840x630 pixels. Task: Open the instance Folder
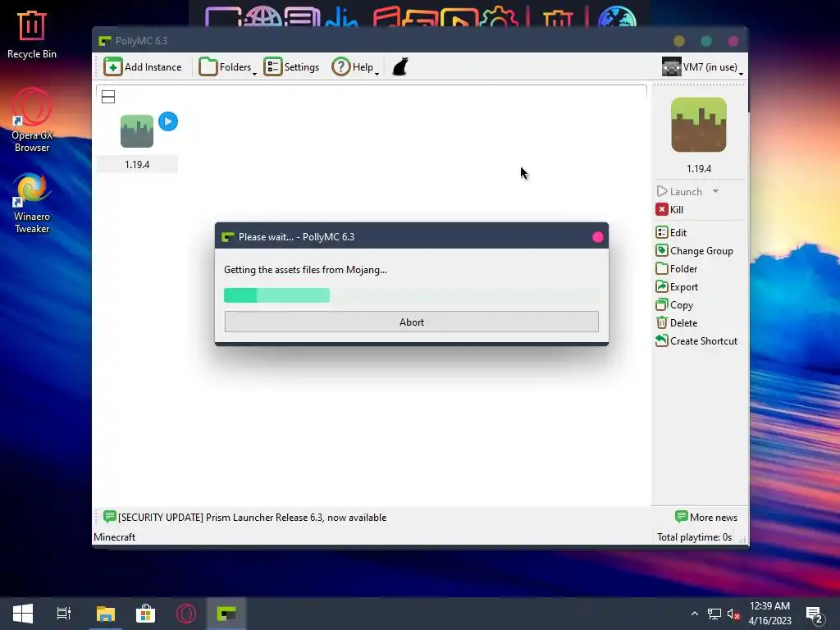point(677,269)
